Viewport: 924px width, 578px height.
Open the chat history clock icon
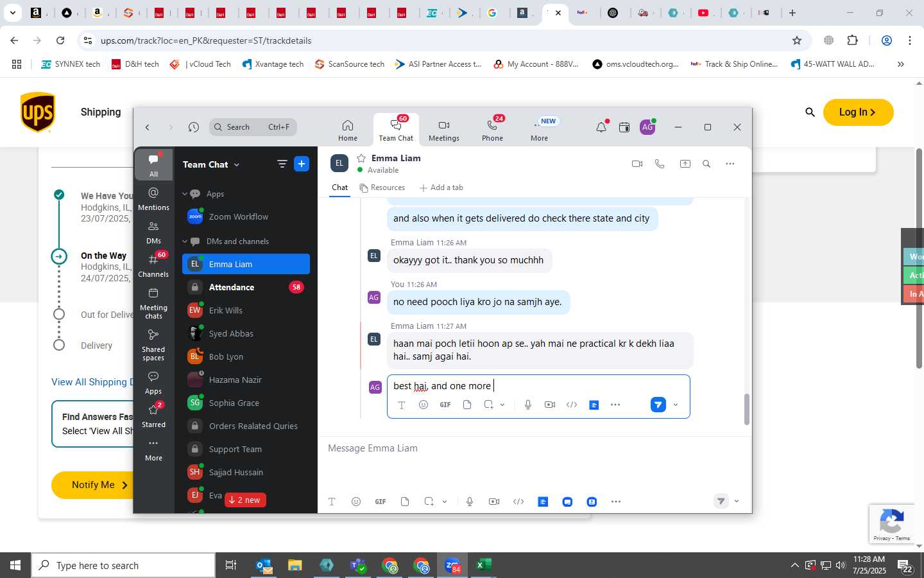194,127
